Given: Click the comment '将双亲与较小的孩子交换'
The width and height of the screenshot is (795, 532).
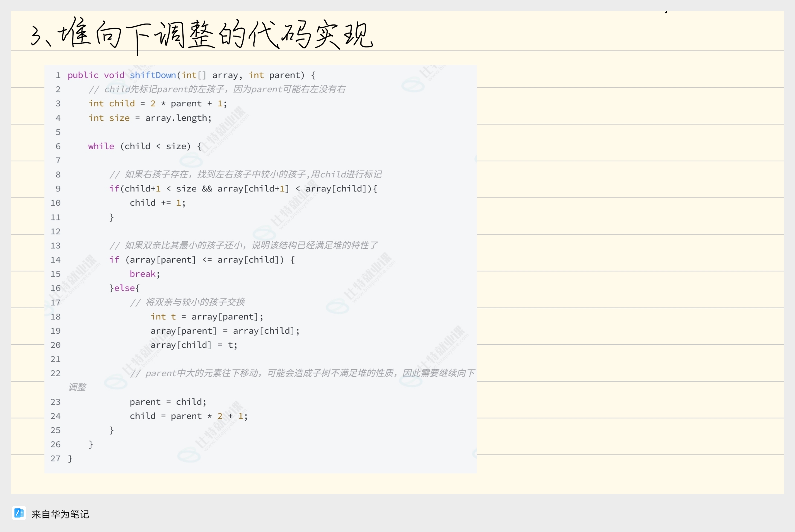Looking at the screenshot, I should (187, 302).
